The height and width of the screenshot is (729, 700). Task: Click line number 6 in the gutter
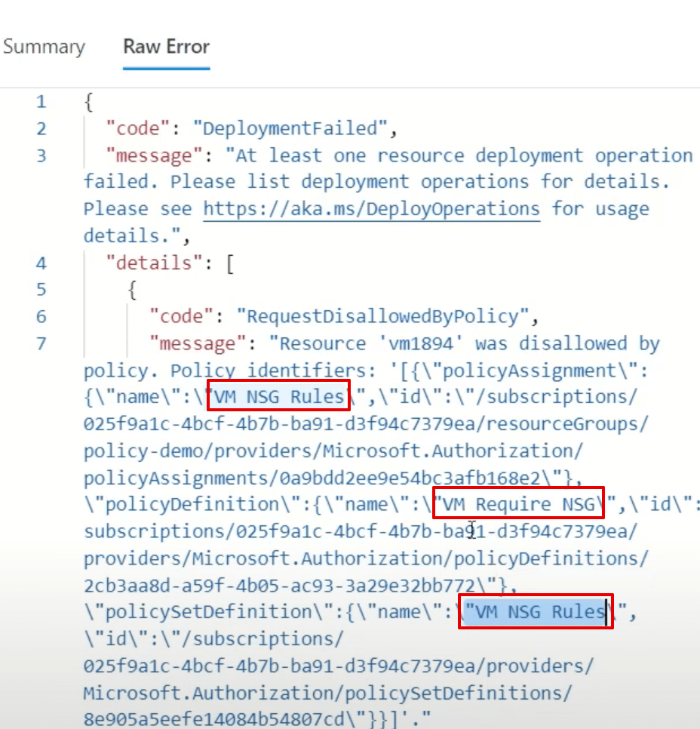[x=41, y=317]
